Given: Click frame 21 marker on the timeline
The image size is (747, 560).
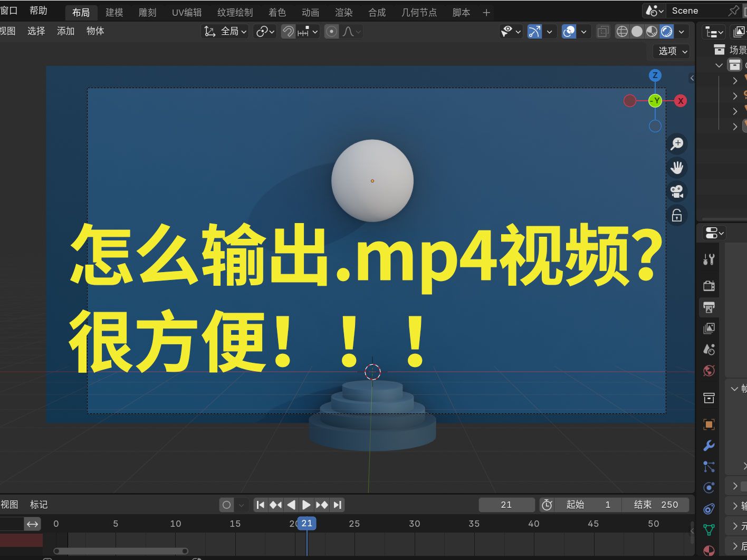Looking at the screenshot, I should [x=307, y=523].
